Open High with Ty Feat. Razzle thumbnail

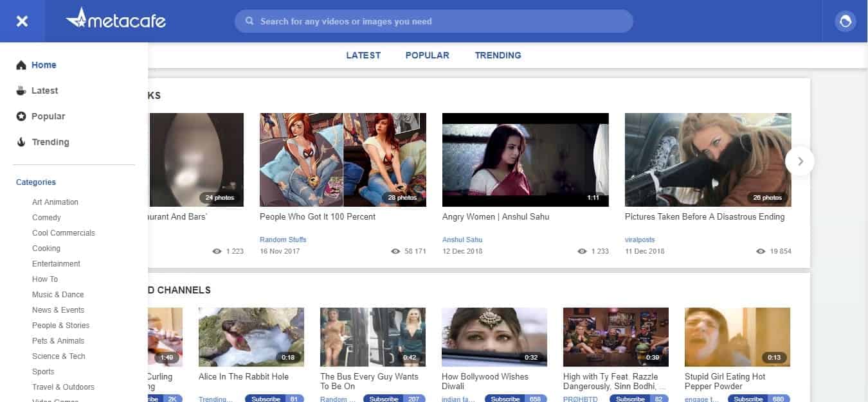[616, 337]
